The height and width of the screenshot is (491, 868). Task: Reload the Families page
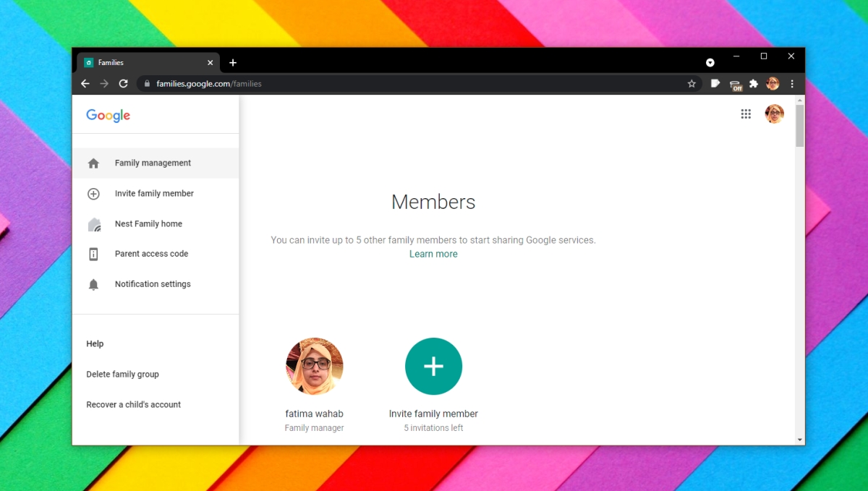tap(124, 84)
